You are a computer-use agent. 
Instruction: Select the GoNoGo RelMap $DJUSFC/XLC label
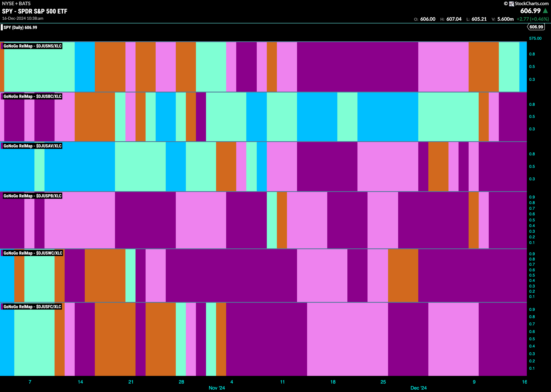(x=32, y=307)
